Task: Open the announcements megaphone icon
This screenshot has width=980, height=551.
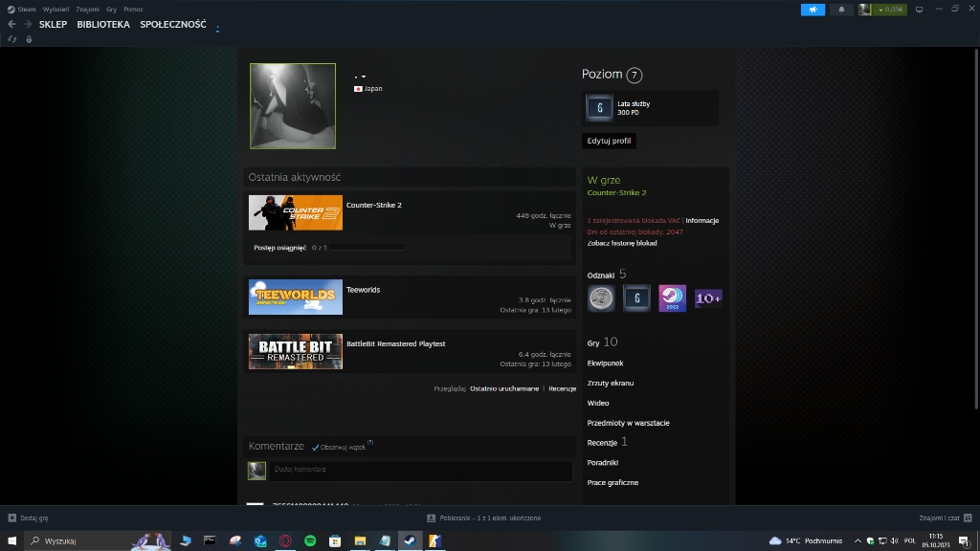Action: pos(812,10)
